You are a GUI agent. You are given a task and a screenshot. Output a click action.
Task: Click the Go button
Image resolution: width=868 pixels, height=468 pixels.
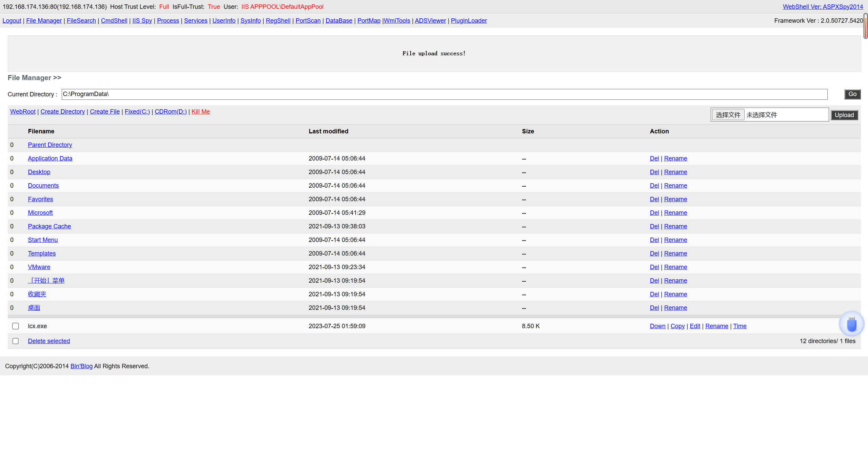[852, 94]
